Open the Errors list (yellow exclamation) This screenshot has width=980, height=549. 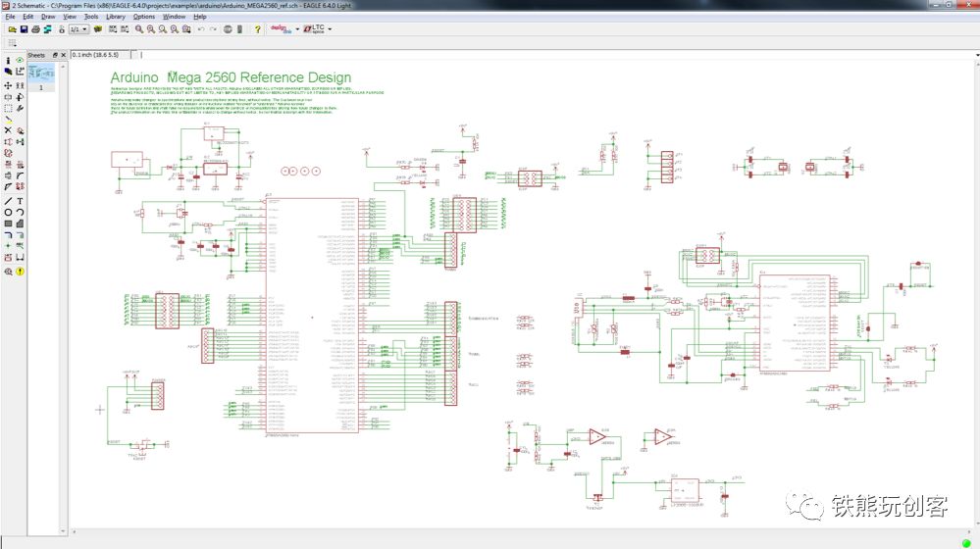click(20, 272)
